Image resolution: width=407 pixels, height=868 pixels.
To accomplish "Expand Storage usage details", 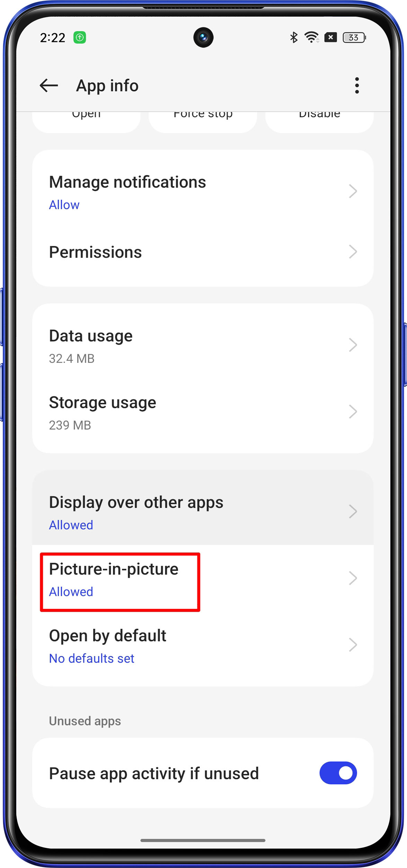I will (203, 412).
